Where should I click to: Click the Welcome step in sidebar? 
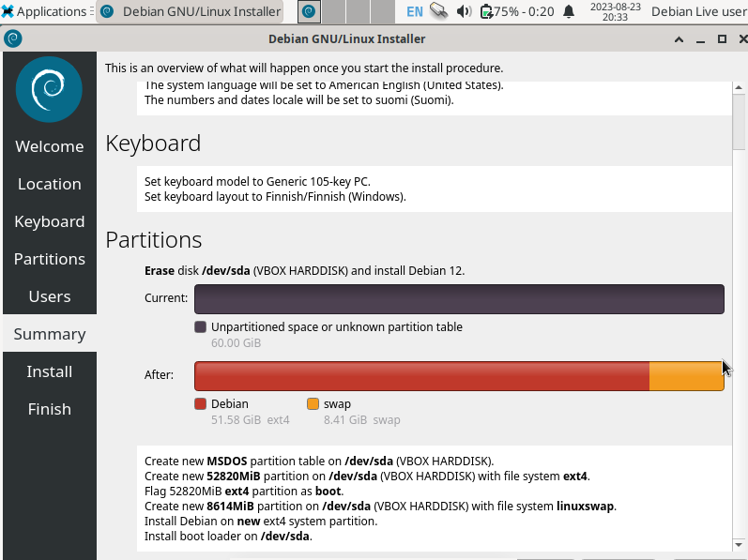(x=49, y=146)
